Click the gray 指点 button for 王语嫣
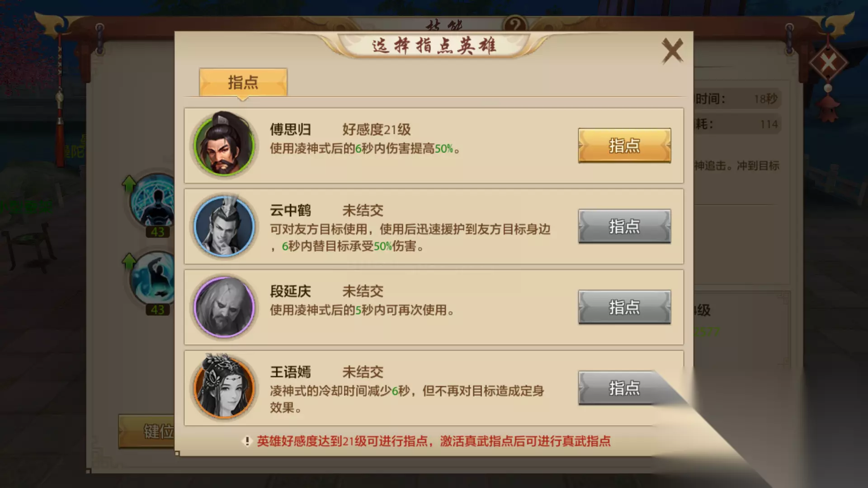The height and width of the screenshot is (488, 868). click(624, 388)
